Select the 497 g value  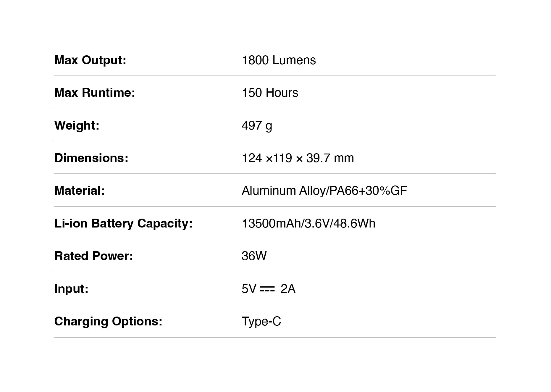pyautogui.click(x=257, y=125)
